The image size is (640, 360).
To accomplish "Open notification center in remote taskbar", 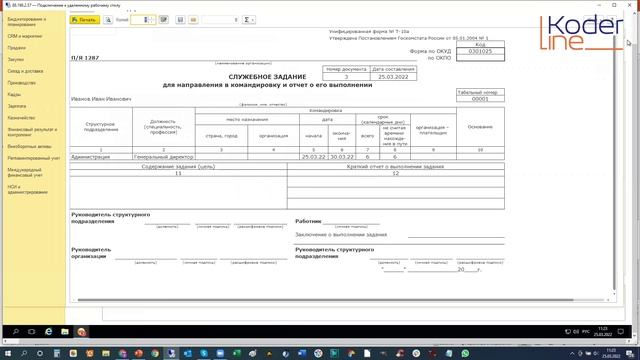I will [x=620, y=331].
